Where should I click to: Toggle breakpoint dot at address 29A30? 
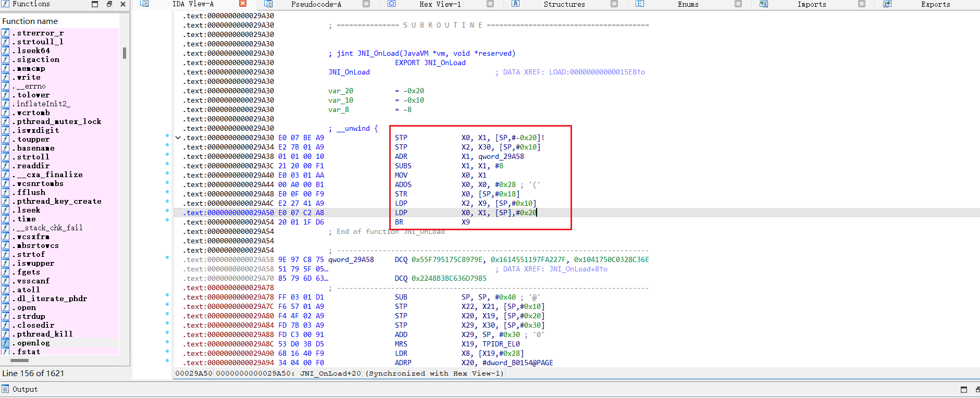point(167,135)
